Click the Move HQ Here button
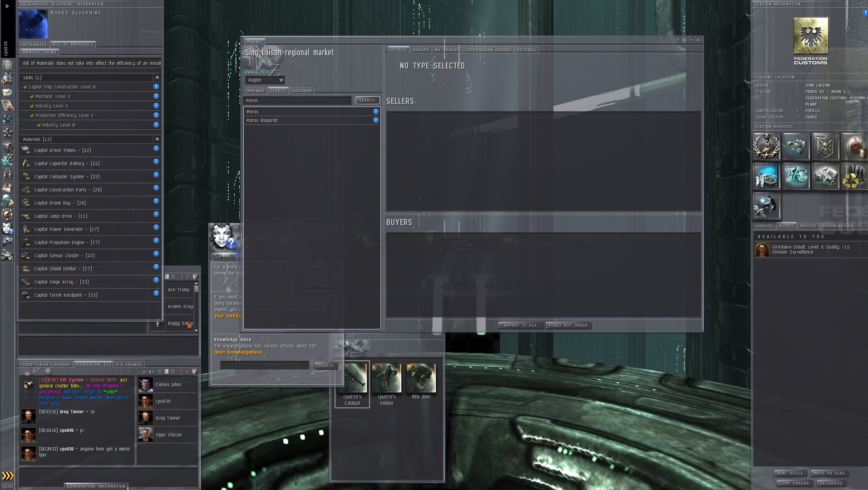The width and height of the screenshot is (868, 490). pos(830,473)
